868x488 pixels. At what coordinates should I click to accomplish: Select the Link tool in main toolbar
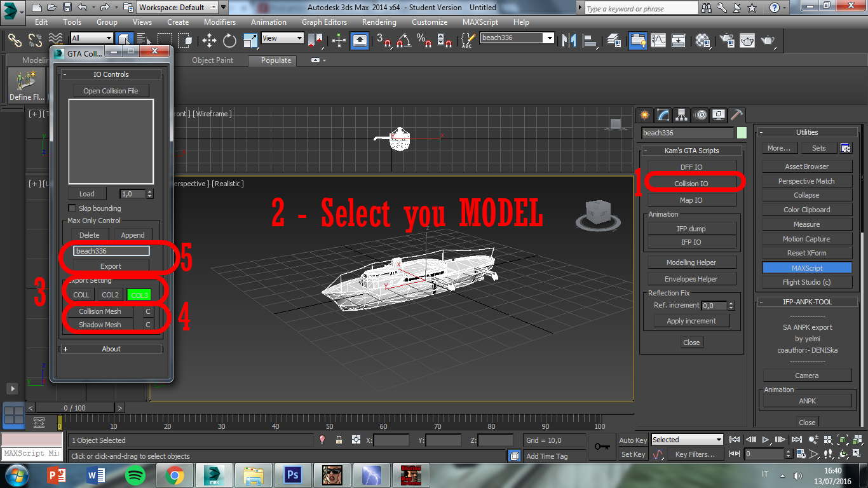click(14, 39)
